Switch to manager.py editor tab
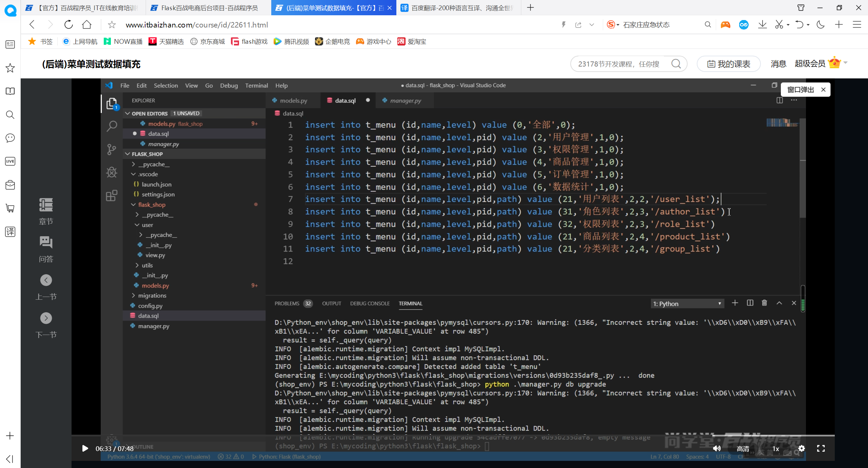 405,100
